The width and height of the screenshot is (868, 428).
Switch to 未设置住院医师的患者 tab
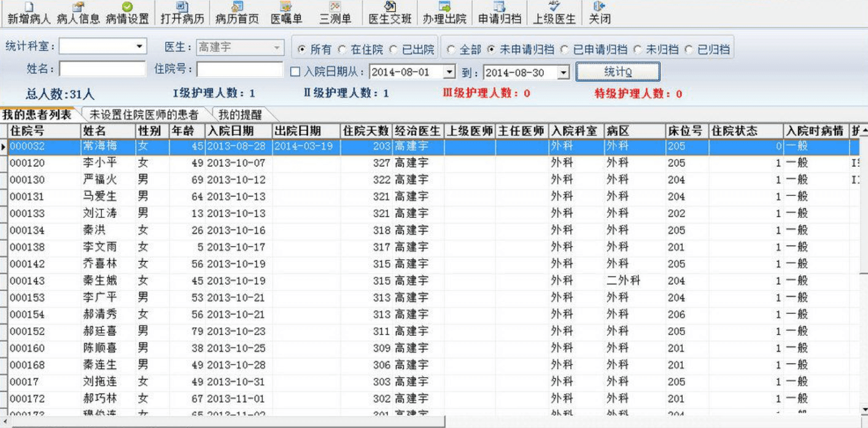pos(144,115)
